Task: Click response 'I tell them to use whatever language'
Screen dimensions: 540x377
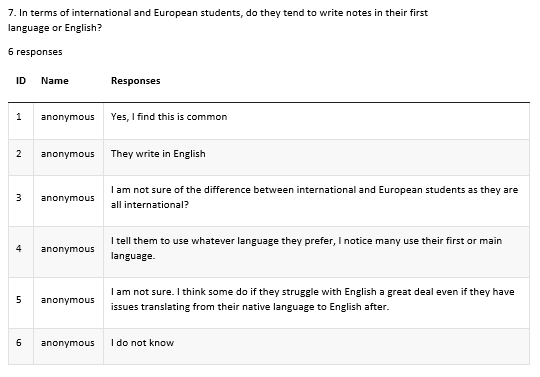Action: coord(306,248)
